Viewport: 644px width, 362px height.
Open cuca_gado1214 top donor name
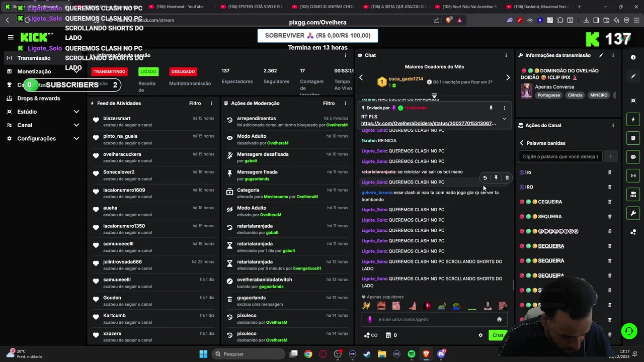[x=406, y=79]
